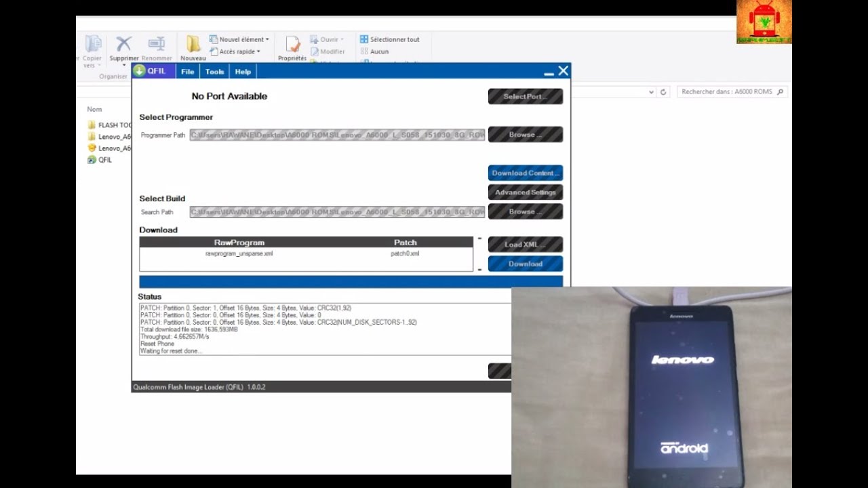Screen dimensions: 868x488
Task: Select the Lenovo_A6 item with yellow package icon
Action: point(110,148)
